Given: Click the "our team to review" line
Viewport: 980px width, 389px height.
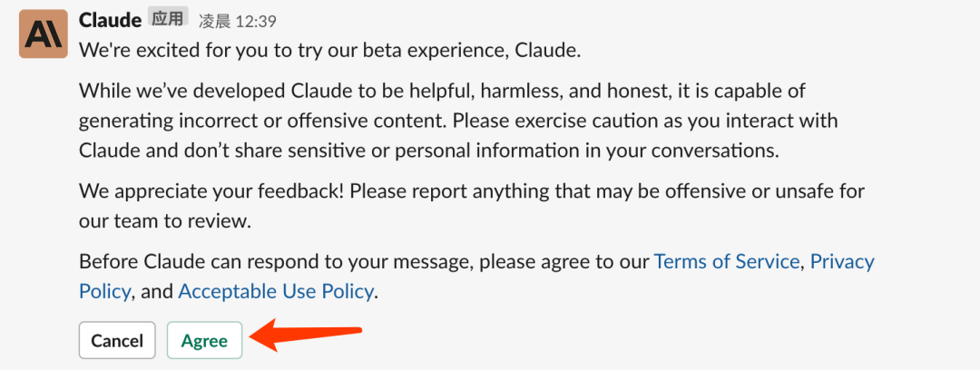Looking at the screenshot, I should pos(163,220).
